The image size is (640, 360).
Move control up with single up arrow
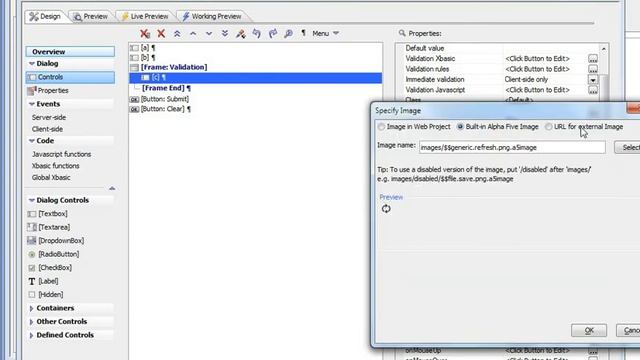(x=193, y=33)
